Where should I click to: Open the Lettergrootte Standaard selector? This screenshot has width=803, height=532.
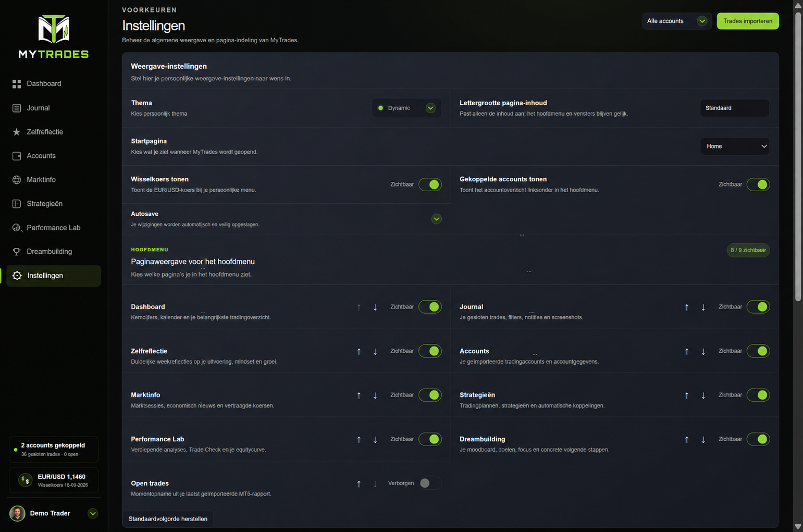(x=735, y=108)
